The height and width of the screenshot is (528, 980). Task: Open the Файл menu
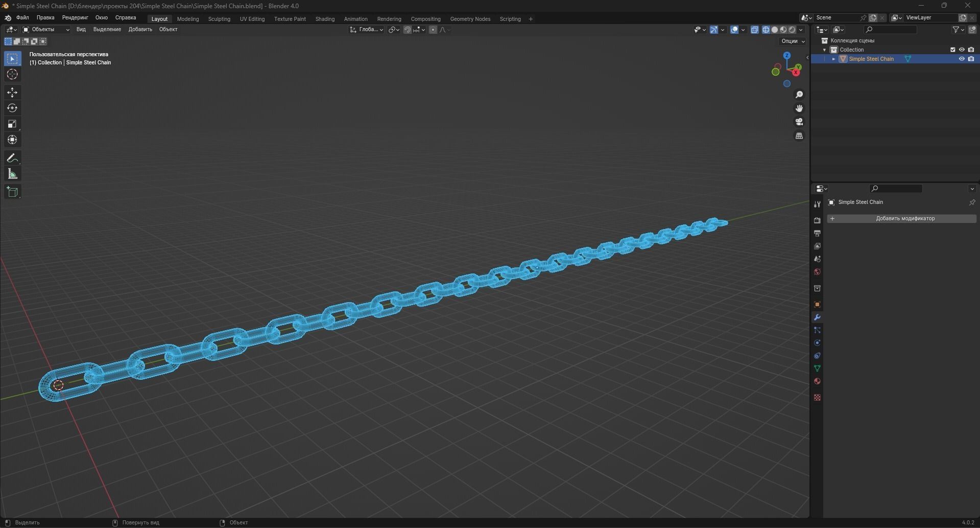coord(22,18)
